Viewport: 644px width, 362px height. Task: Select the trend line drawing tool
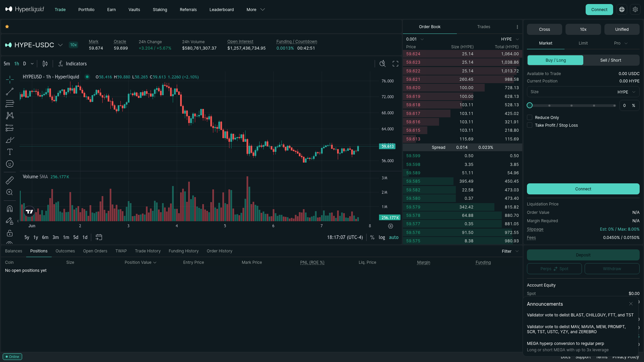[10, 92]
